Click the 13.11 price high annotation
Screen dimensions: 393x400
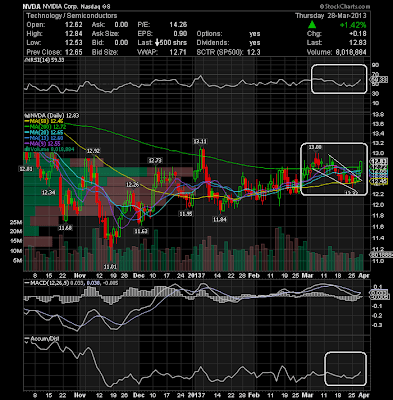click(x=200, y=142)
